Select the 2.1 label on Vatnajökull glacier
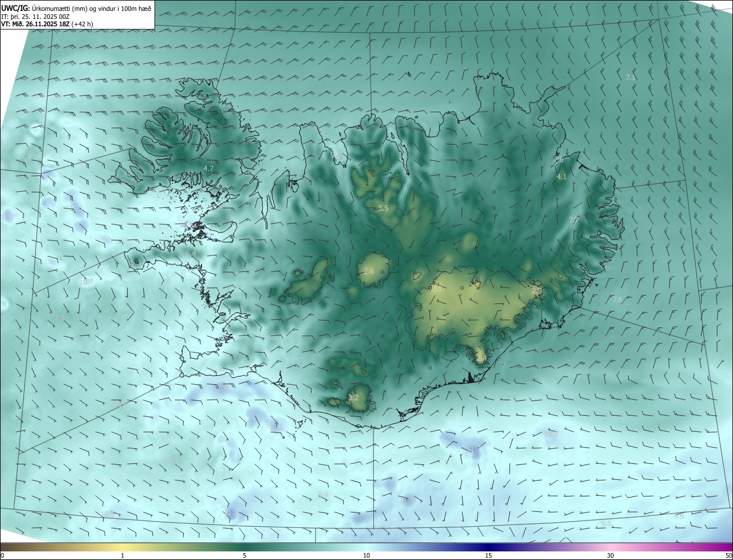Image resolution: width=733 pixels, height=560 pixels. (x=437, y=290)
